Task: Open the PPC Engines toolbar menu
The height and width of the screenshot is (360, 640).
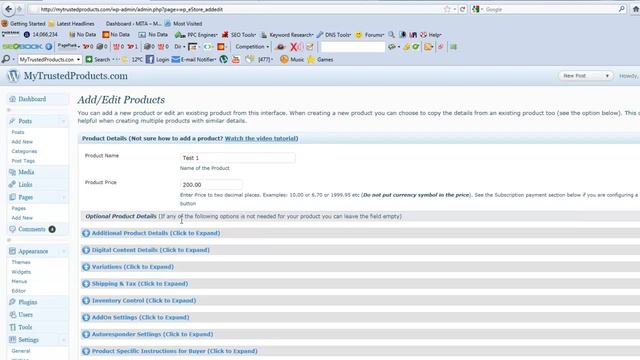Action: pyautogui.click(x=196, y=35)
